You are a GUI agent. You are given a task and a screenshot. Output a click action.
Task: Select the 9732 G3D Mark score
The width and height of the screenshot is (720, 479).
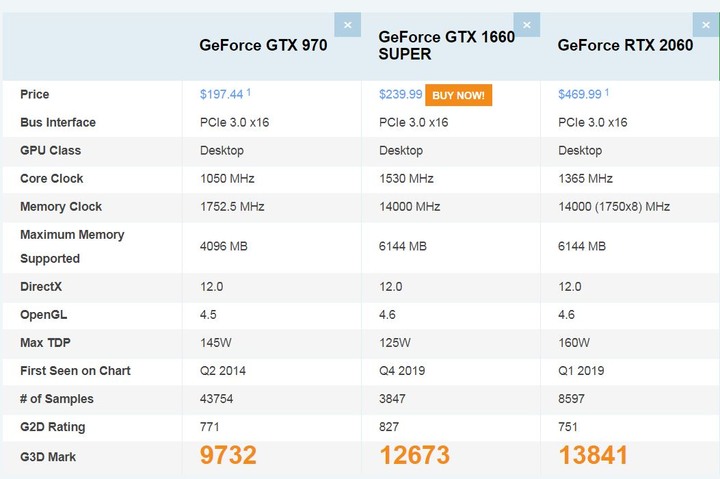(x=228, y=455)
